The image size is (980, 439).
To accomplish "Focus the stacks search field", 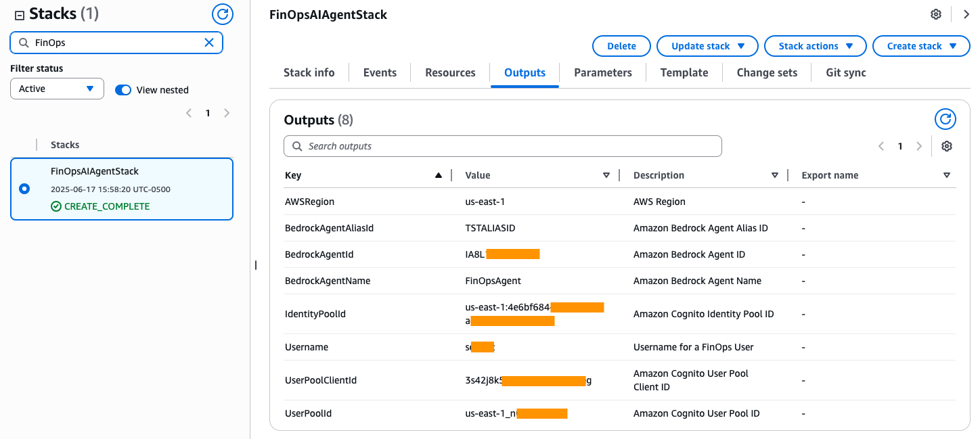I will click(x=116, y=43).
